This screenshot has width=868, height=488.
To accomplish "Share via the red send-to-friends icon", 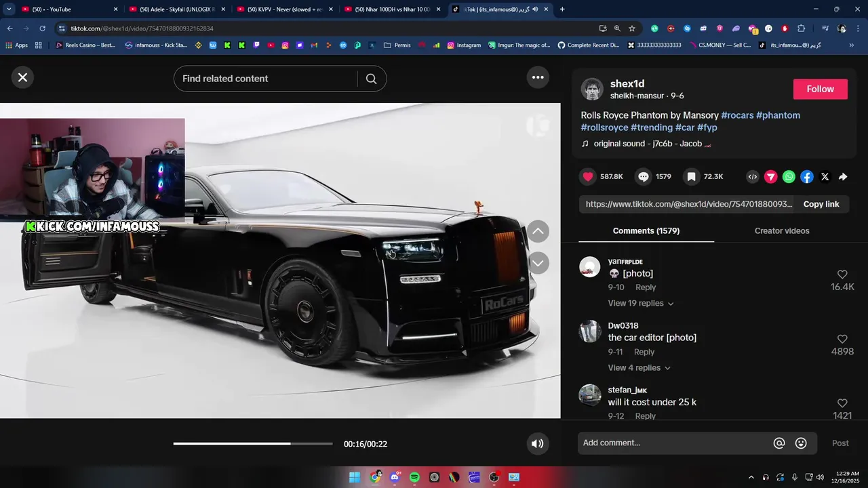I will pos(771,177).
